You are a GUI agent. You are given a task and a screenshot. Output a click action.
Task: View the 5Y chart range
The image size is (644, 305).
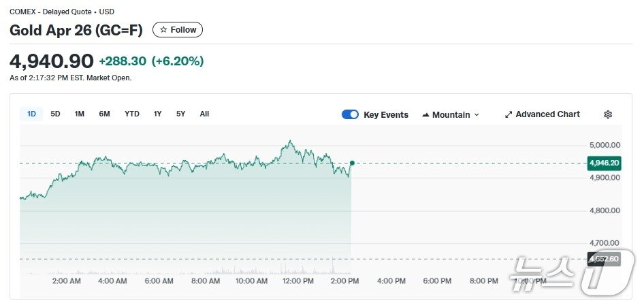pyautogui.click(x=180, y=114)
